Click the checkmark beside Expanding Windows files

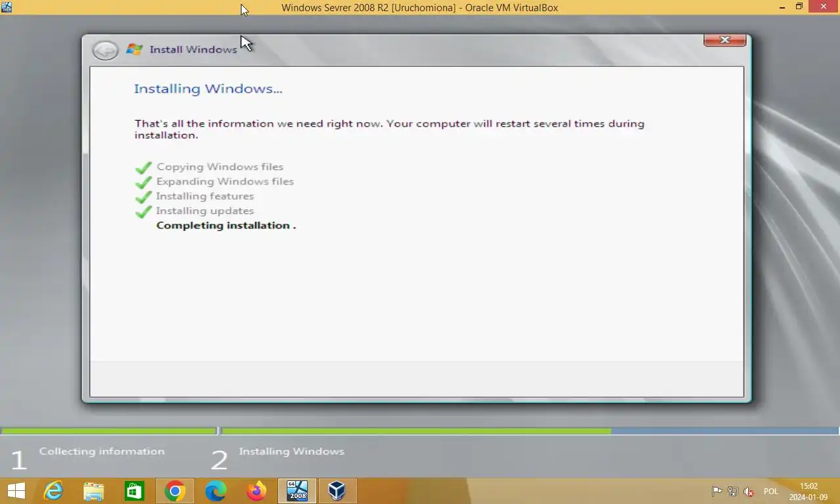tap(144, 182)
